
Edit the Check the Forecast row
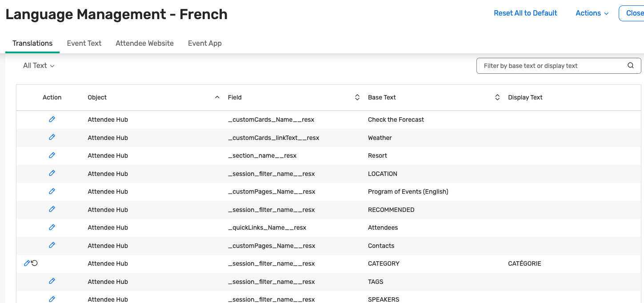click(x=52, y=120)
